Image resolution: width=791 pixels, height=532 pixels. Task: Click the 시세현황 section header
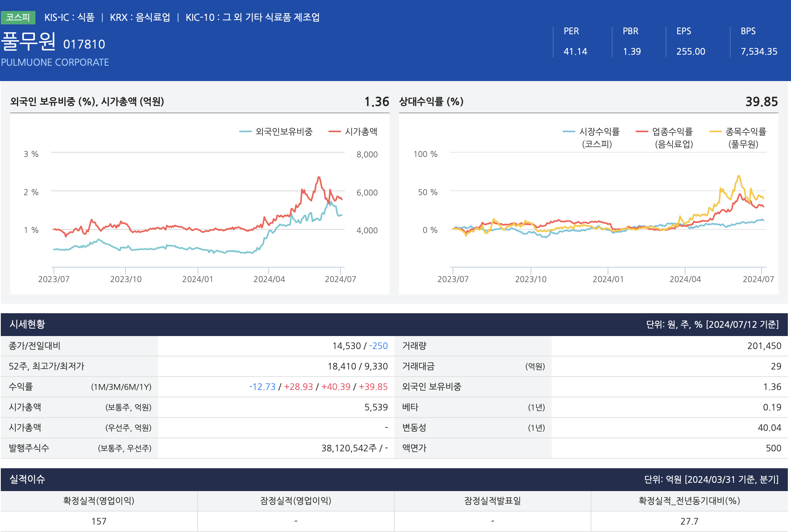tap(28, 324)
